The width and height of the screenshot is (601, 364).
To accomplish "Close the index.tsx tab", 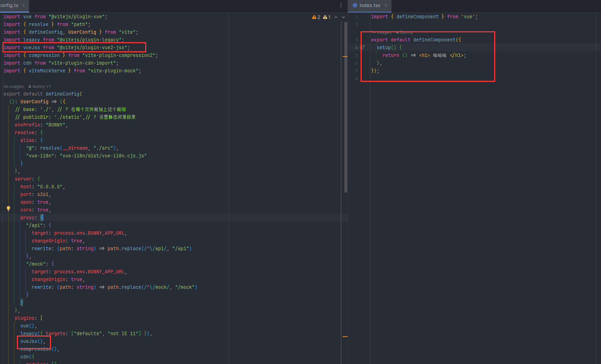I will (x=386, y=5).
